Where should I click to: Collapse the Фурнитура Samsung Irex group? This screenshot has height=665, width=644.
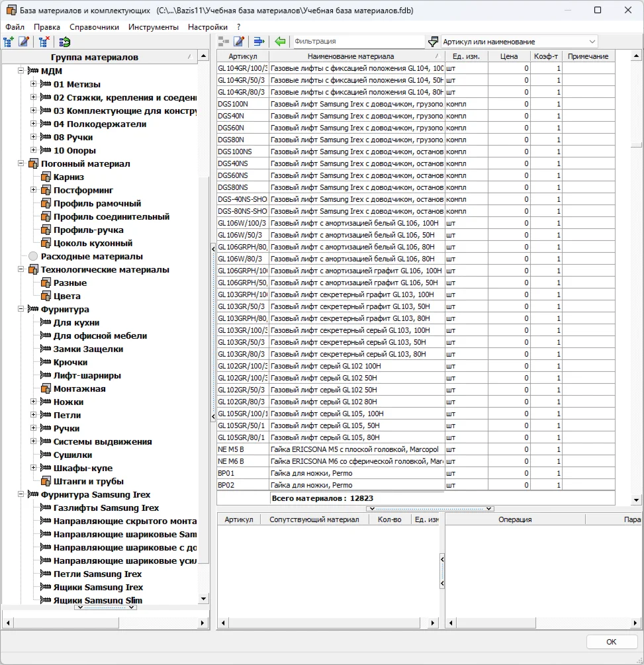point(21,494)
